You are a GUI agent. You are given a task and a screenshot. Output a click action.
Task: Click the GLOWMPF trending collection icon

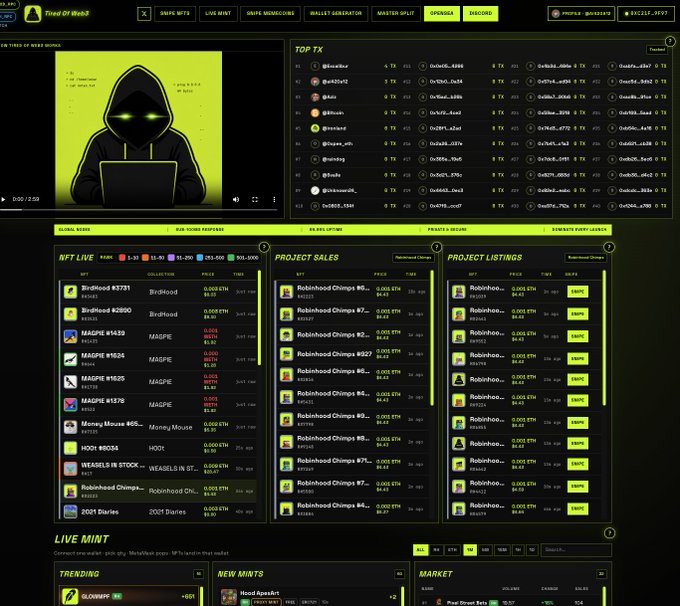point(70,596)
